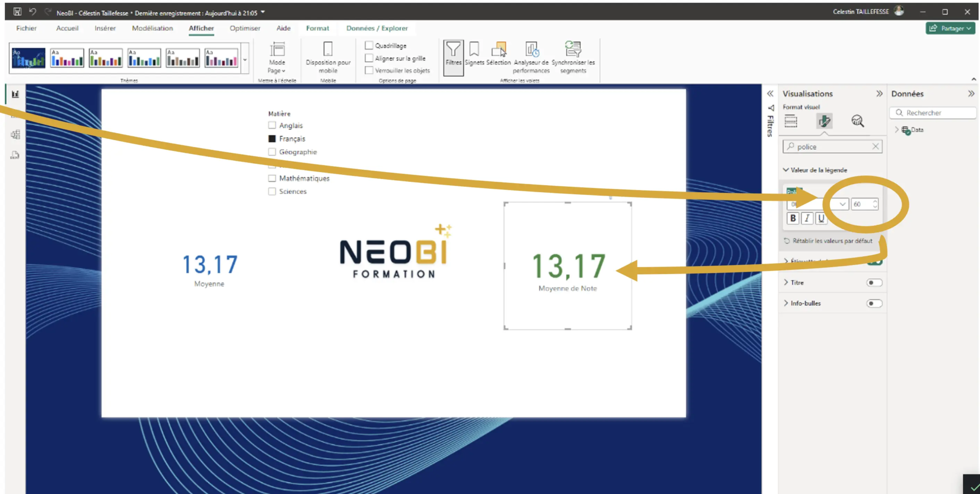The height and width of the screenshot is (494, 980).
Task: Click the Rechercher field in Données
Action: pyautogui.click(x=932, y=113)
